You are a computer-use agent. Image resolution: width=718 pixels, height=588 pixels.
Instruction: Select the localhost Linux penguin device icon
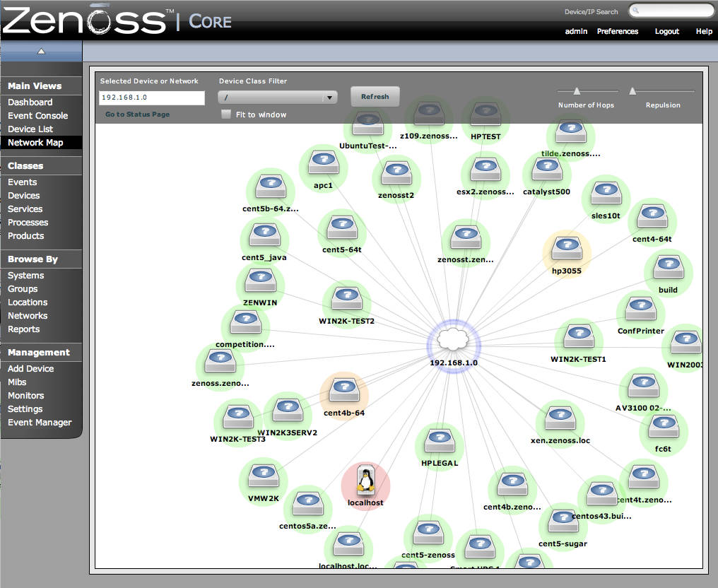tap(365, 481)
